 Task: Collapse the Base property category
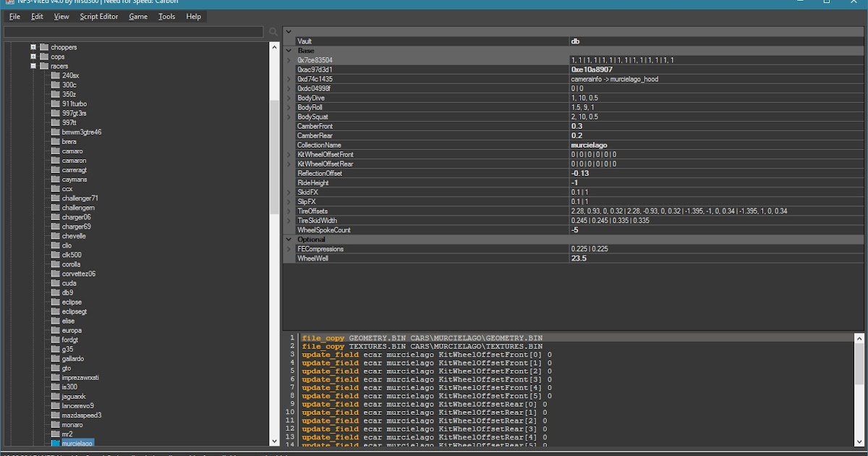click(289, 51)
